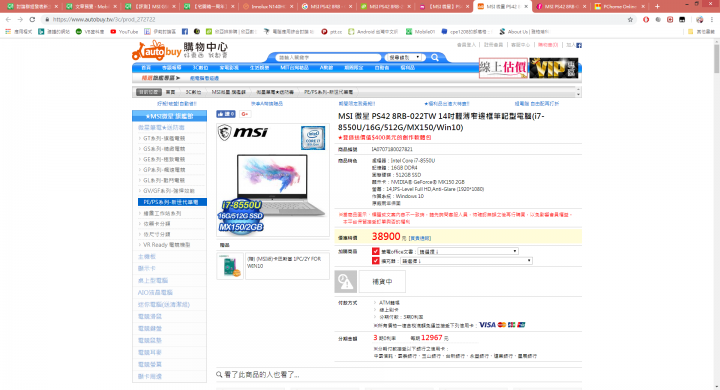Expand the GP系列 sidebar category
This screenshot has height=390, width=720.
coord(164,170)
